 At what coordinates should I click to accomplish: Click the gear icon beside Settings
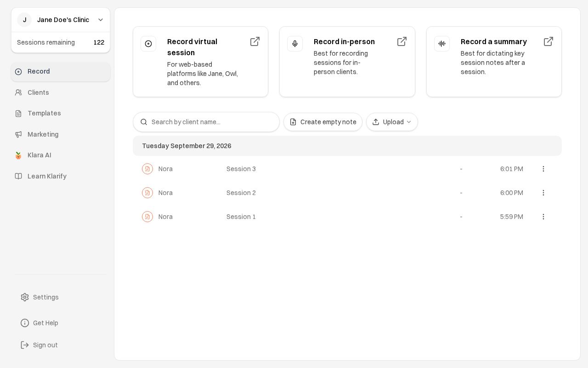coord(25,297)
